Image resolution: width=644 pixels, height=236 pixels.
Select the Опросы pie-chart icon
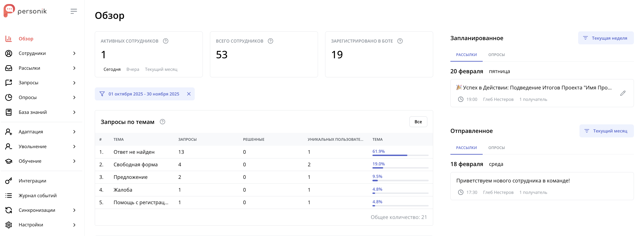coord(9,97)
